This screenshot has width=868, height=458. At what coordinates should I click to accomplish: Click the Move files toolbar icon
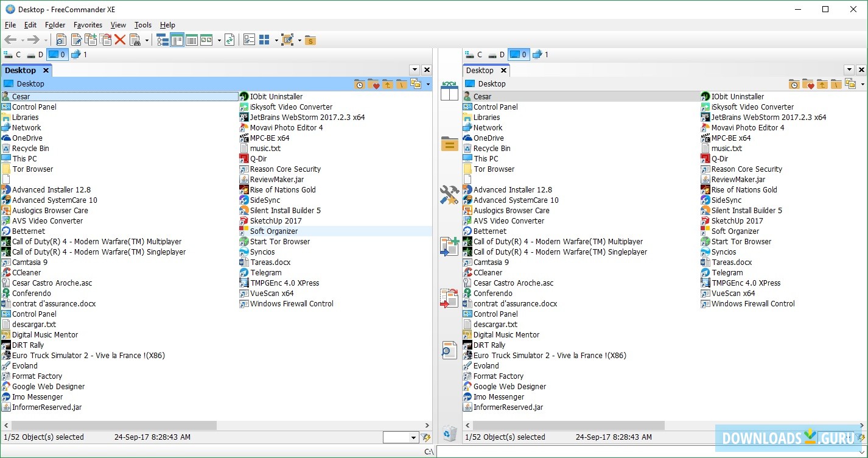tap(106, 40)
